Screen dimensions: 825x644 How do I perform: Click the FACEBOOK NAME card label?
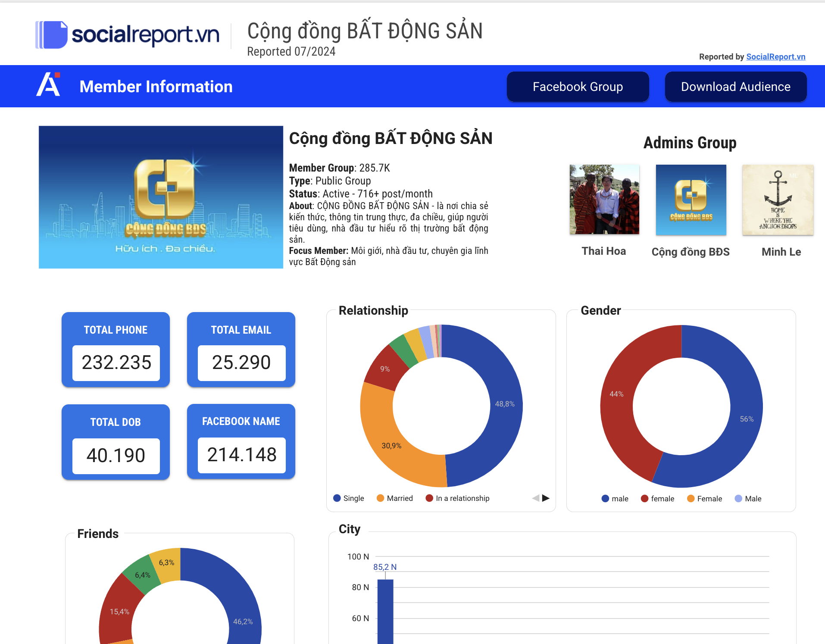click(241, 421)
